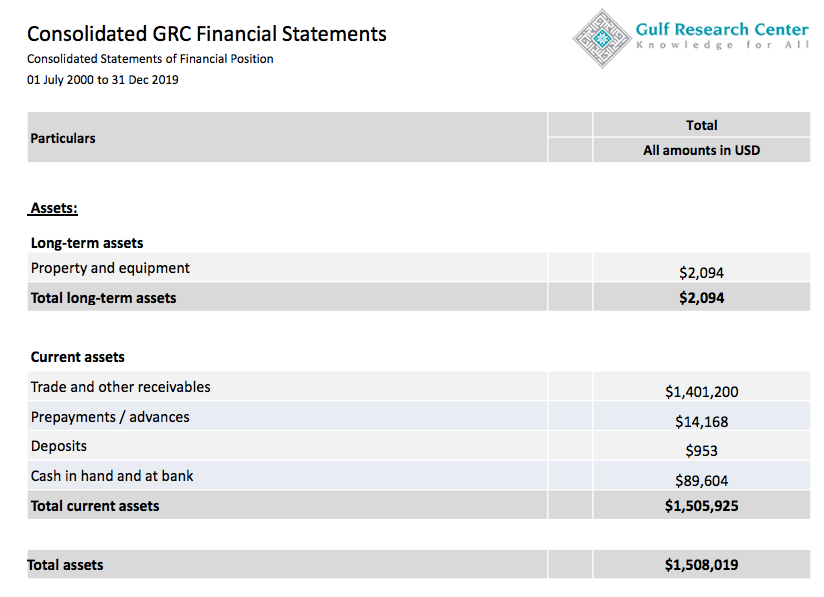Click the Total long-term assets row label

(x=103, y=297)
